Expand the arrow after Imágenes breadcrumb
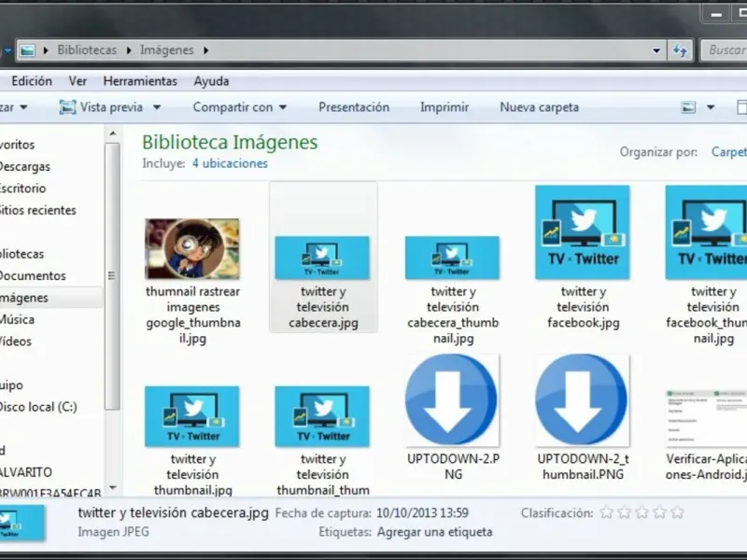 (205, 50)
